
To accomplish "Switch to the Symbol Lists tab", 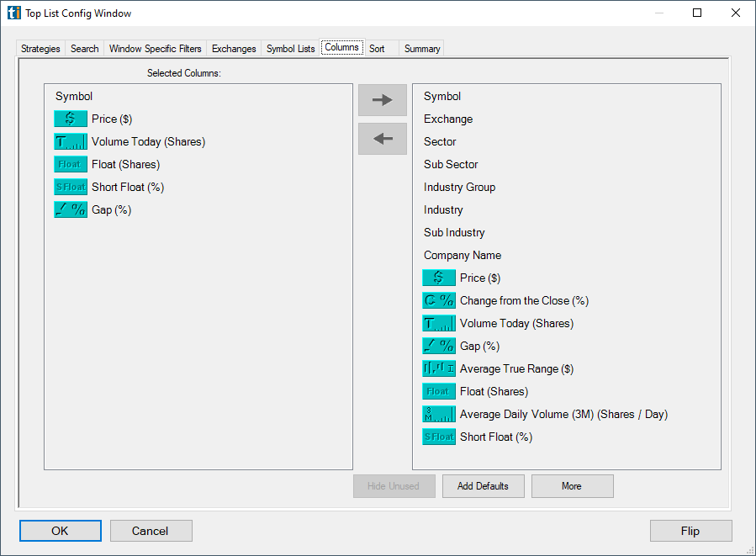I will click(289, 48).
